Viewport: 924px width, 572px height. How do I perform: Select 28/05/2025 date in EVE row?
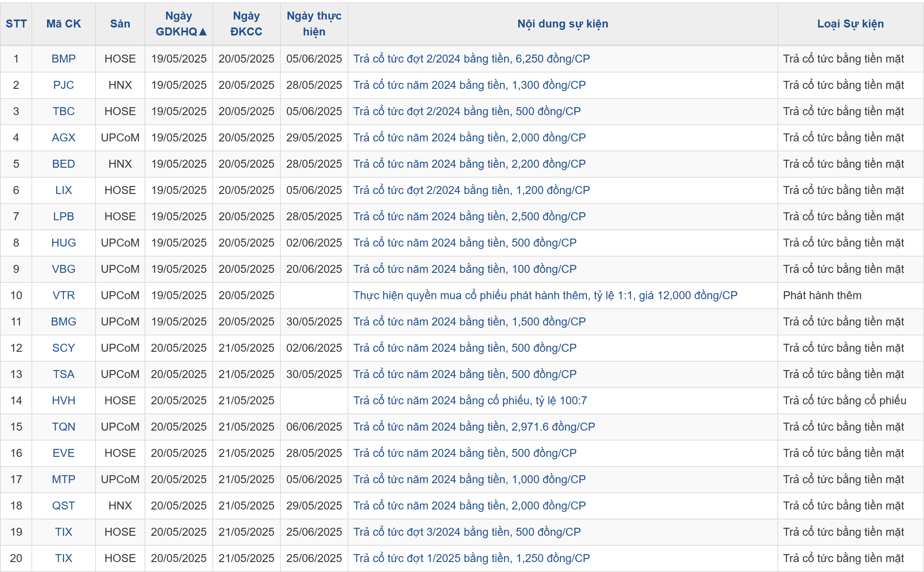pyautogui.click(x=314, y=453)
